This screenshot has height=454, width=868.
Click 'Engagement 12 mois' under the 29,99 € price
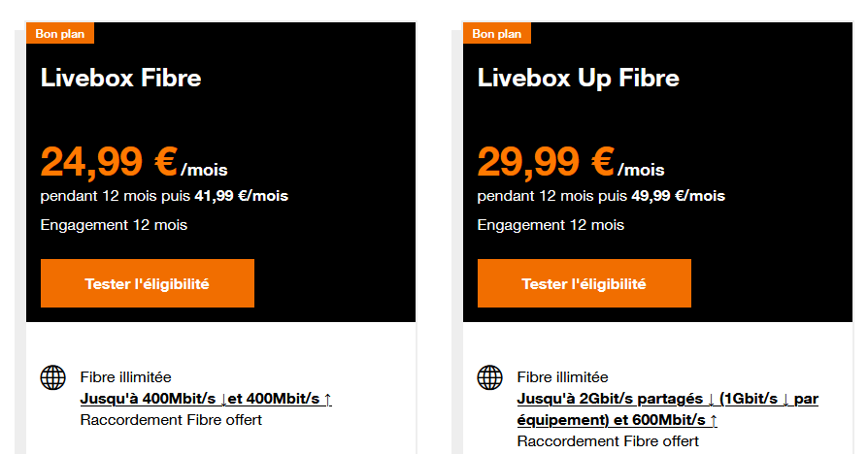click(x=551, y=225)
